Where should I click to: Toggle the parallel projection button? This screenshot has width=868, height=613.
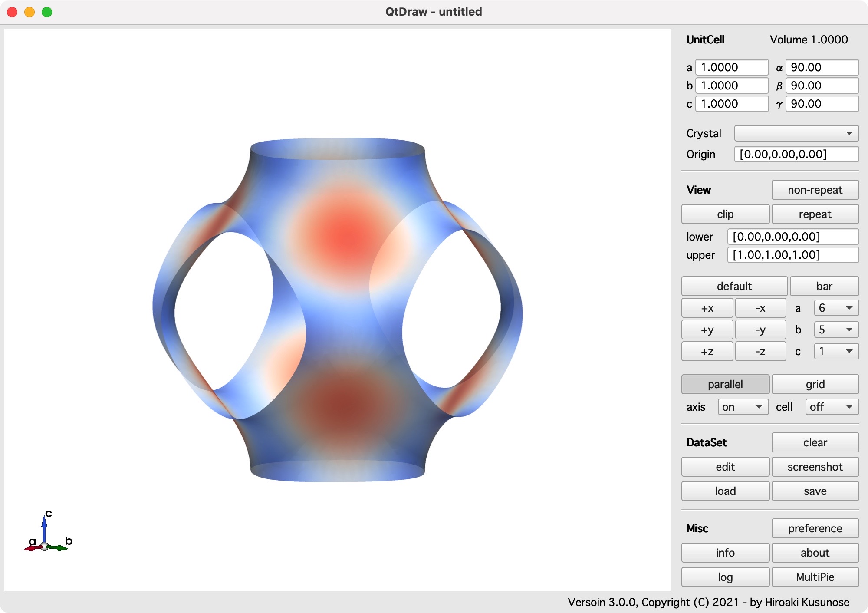pyautogui.click(x=725, y=384)
